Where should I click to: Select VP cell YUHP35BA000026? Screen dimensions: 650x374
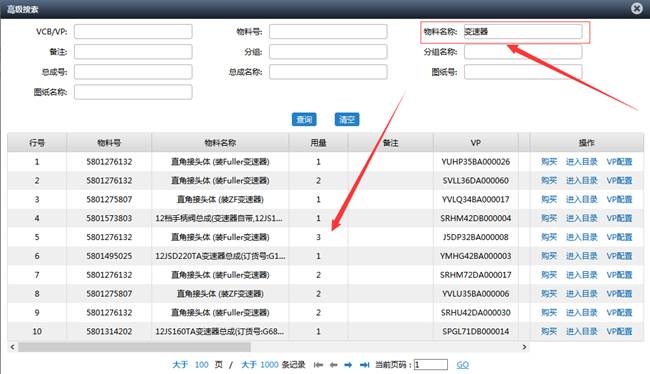[475, 162]
